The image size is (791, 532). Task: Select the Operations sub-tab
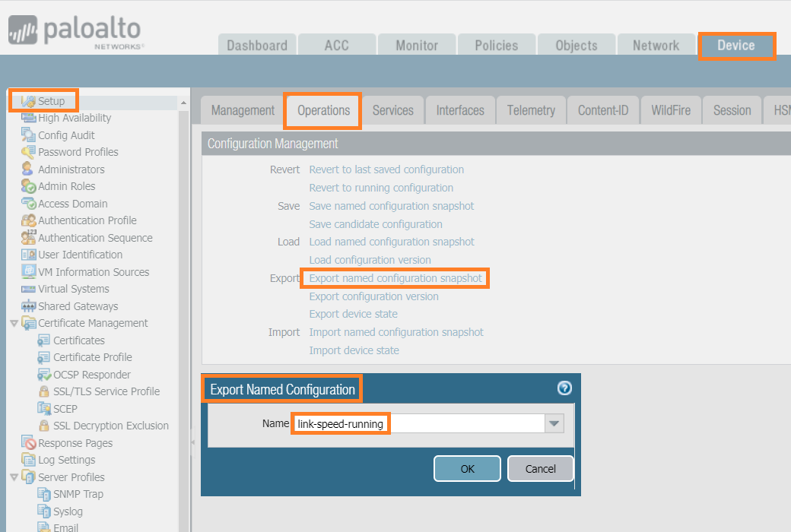point(323,110)
